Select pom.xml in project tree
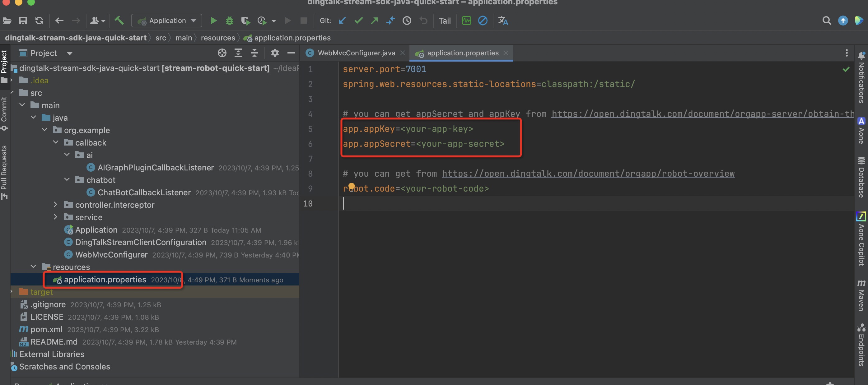 [46, 329]
